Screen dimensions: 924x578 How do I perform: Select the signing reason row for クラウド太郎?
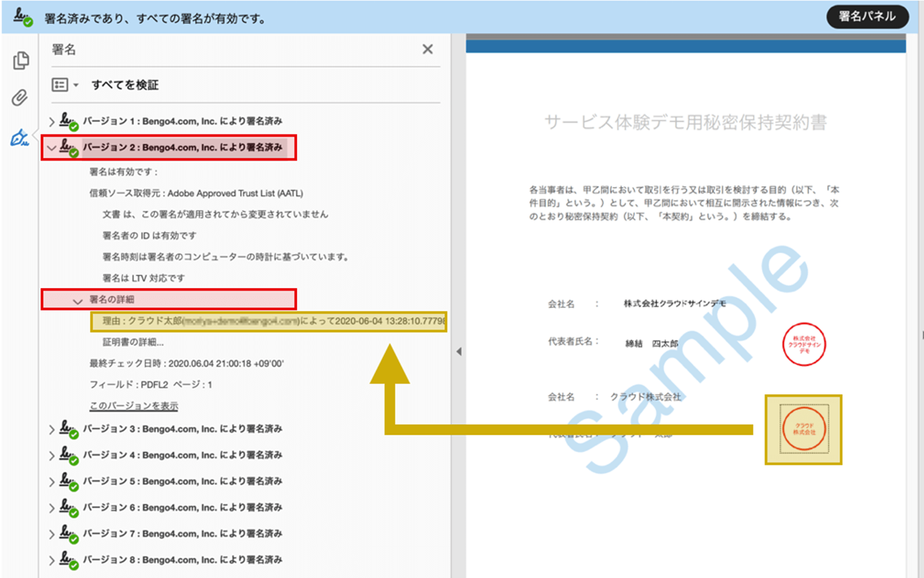tap(269, 321)
